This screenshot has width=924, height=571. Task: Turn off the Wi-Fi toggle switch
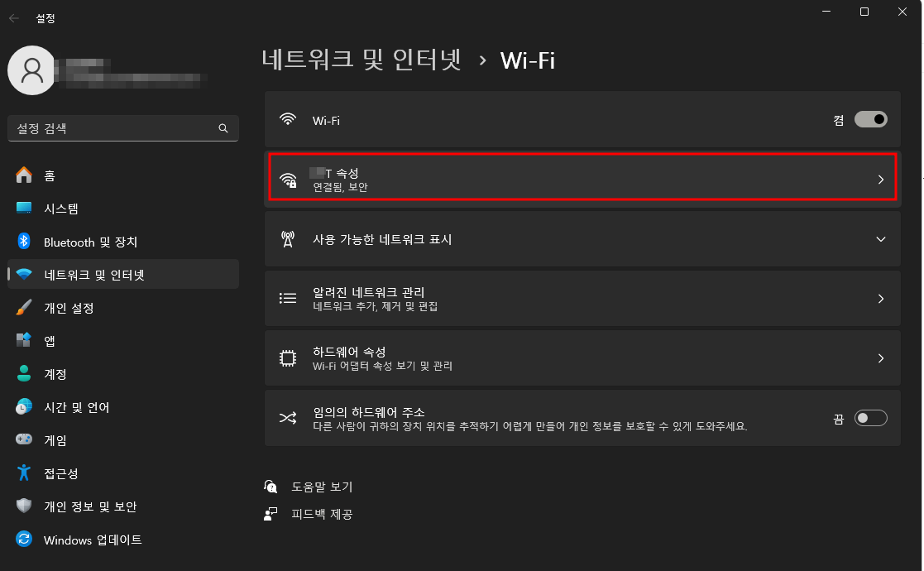(871, 120)
